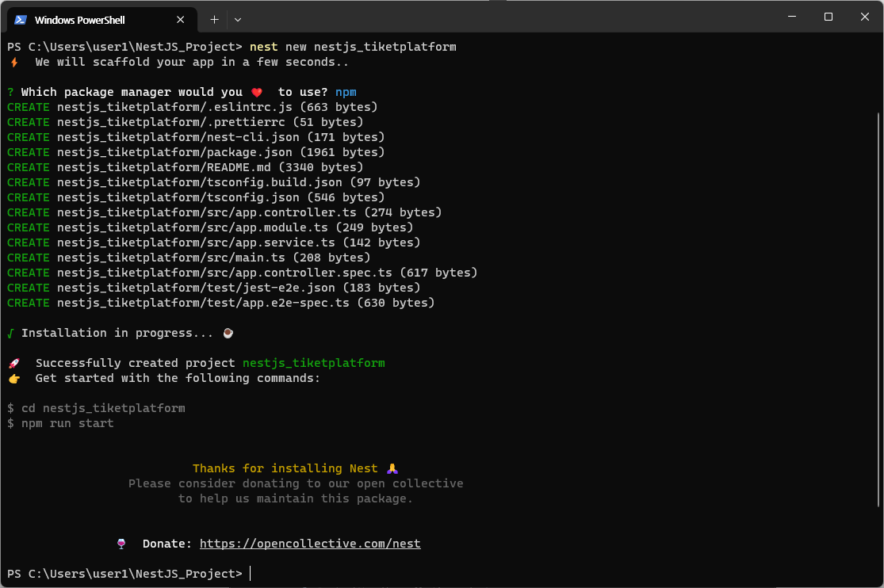Click the '$ cd nestjs_tiketplatform' command line
Image resolution: width=884 pixels, height=588 pixels.
[96, 408]
